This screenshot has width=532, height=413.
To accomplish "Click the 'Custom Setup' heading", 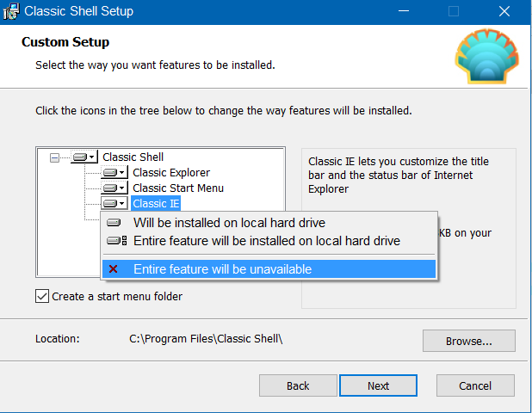I will tap(65, 42).
